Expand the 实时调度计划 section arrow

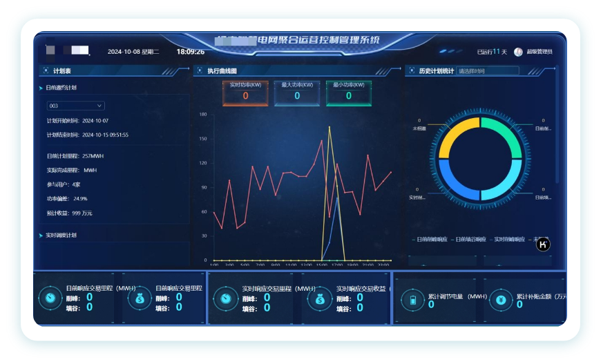pos(41,236)
